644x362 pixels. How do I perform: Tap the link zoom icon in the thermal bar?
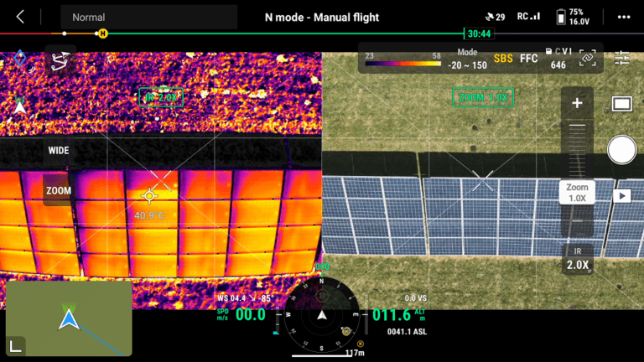pos(588,59)
